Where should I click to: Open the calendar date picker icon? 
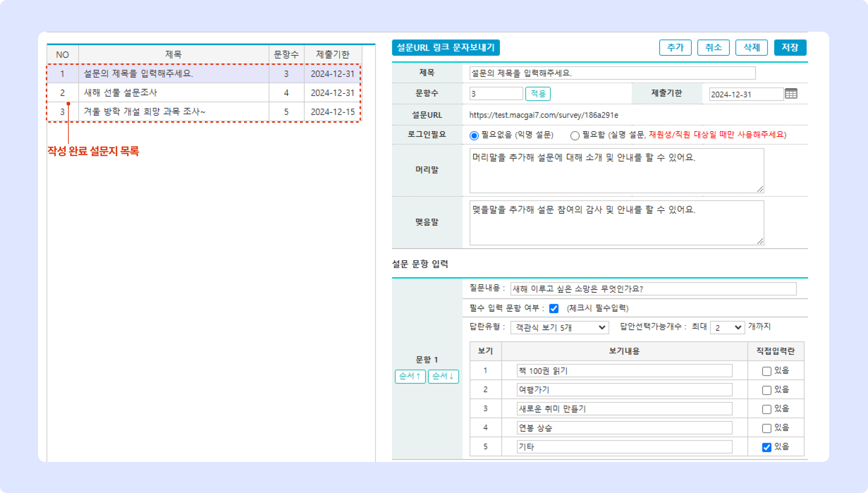[x=791, y=94]
